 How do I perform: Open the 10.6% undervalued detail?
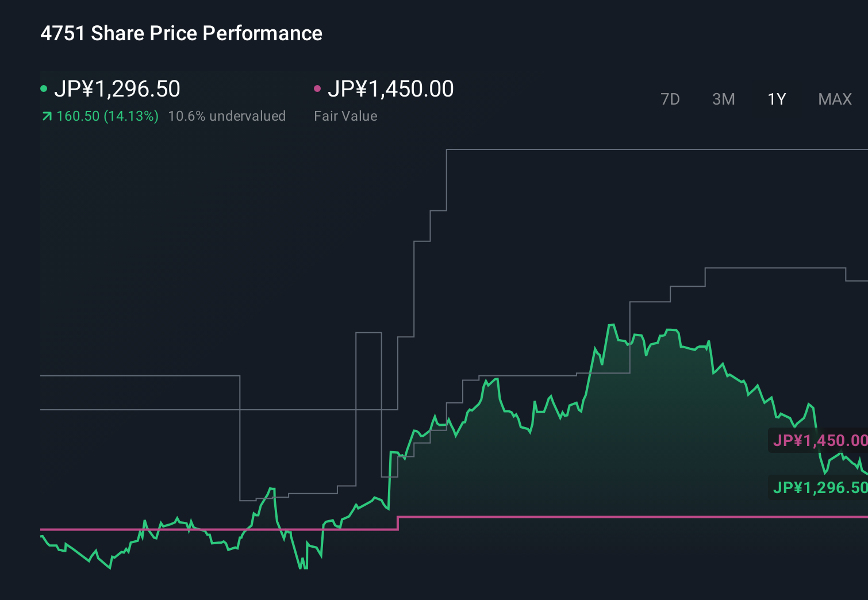[x=226, y=116]
